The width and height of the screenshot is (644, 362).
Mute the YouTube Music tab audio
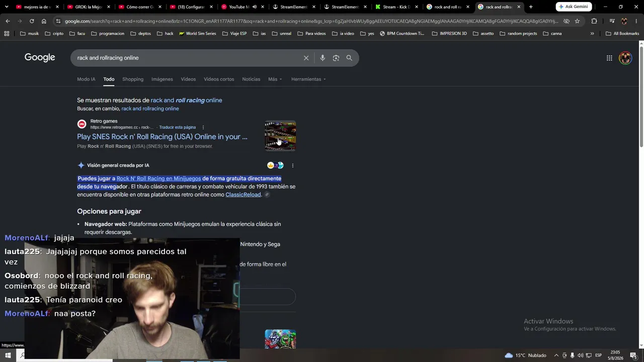pyautogui.click(x=254, y=7)
